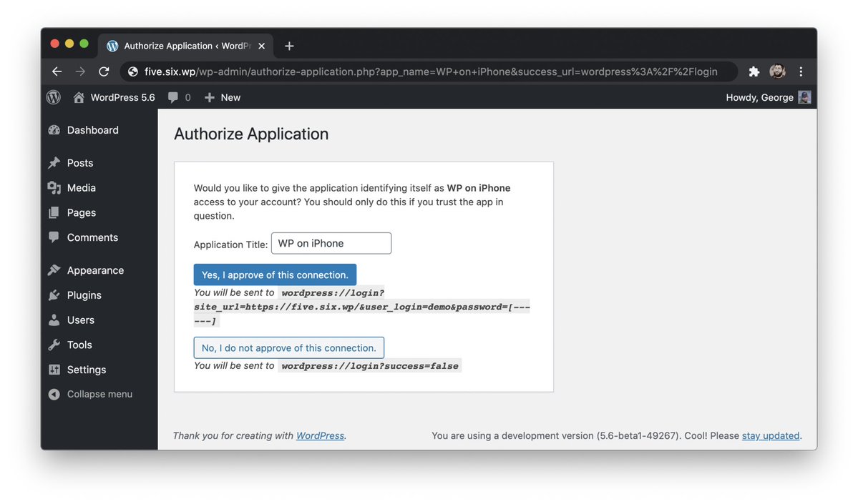This screenshot has height=504, width=858.
Task: Open the Posts menu
Action: pos(80,163)
